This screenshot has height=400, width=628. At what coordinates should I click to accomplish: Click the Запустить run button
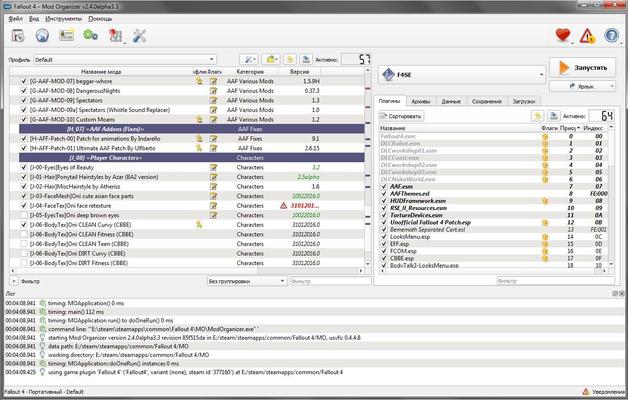582,68
